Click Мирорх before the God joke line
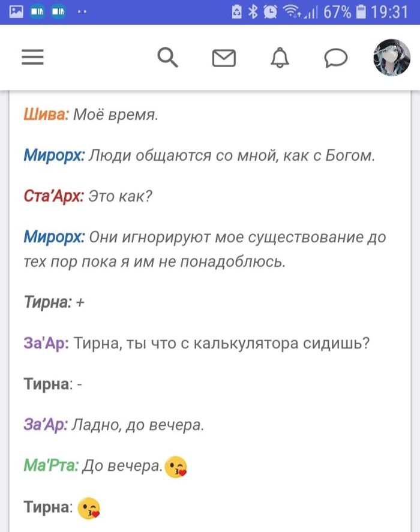Image resolution: width=420 pixels, height=532 pixels. [x=54, y=155]
